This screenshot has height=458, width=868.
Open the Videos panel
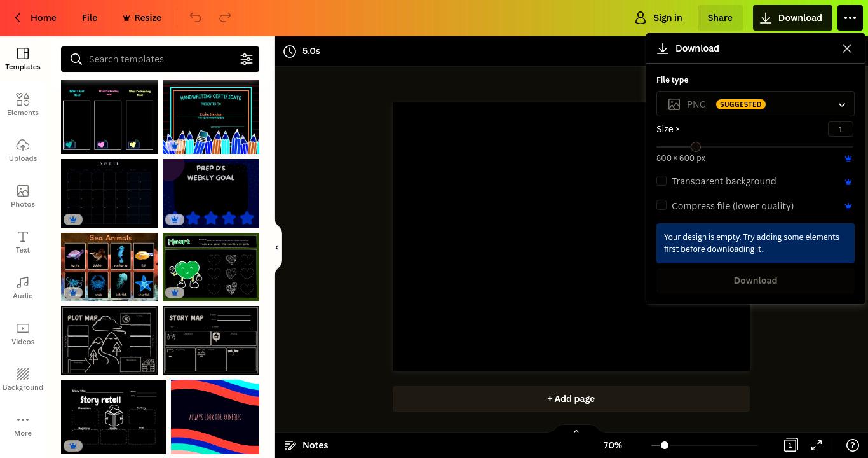[23, 333]
